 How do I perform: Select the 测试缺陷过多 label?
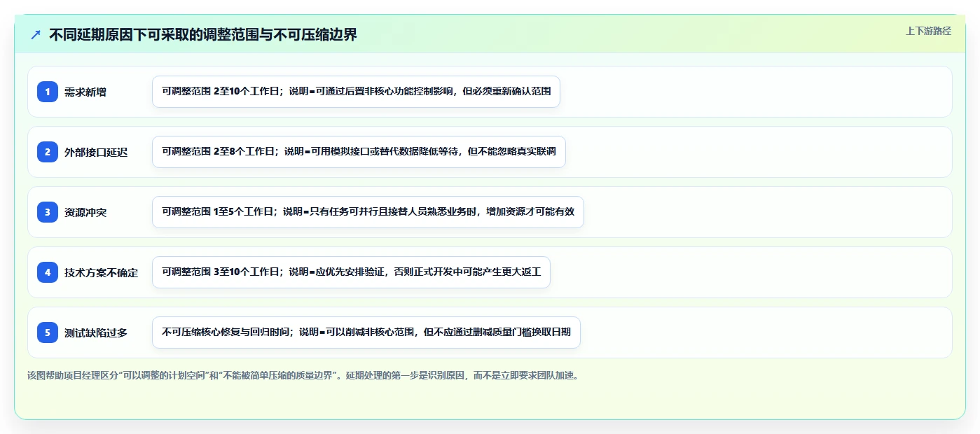(96, 332)
